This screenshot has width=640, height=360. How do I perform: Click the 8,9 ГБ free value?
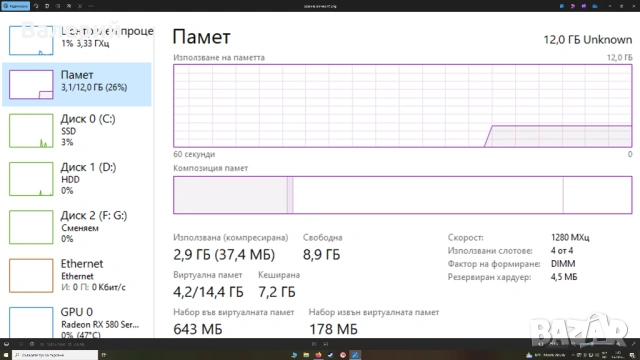click(x=321, y=255)
